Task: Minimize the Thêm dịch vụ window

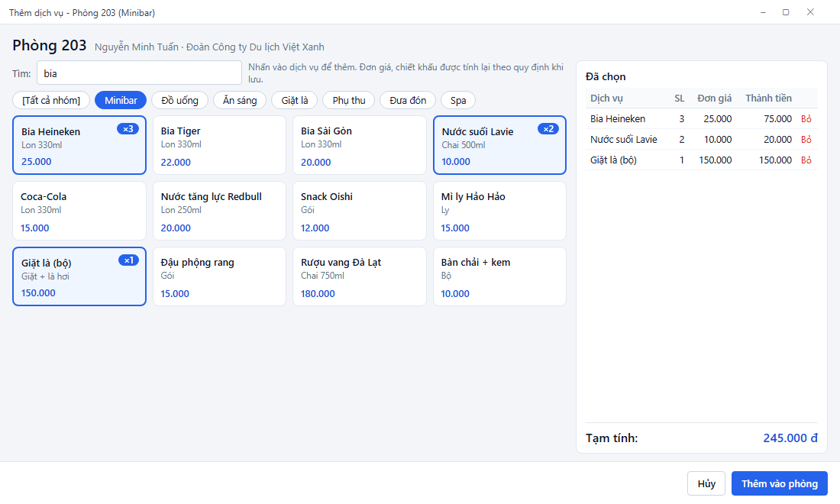Action: coord(763,12)
